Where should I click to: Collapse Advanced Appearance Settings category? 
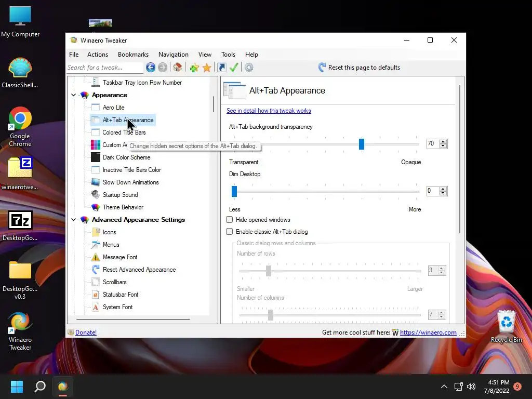[x=74, y=220]
